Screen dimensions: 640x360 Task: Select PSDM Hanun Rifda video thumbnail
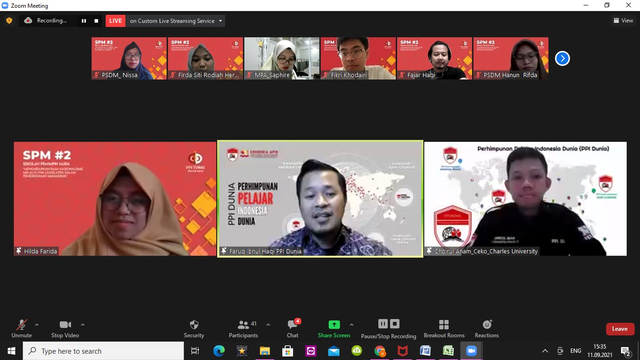coord(511,58)
